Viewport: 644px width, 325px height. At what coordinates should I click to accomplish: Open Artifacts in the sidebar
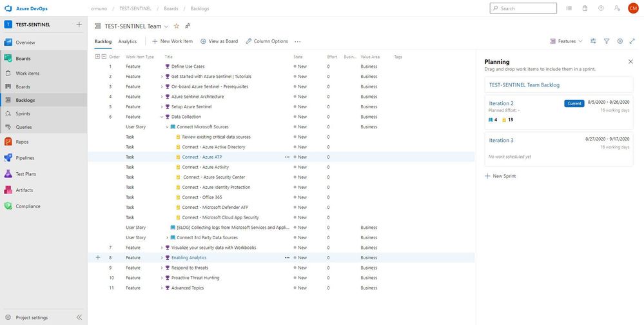coord(24,190)
